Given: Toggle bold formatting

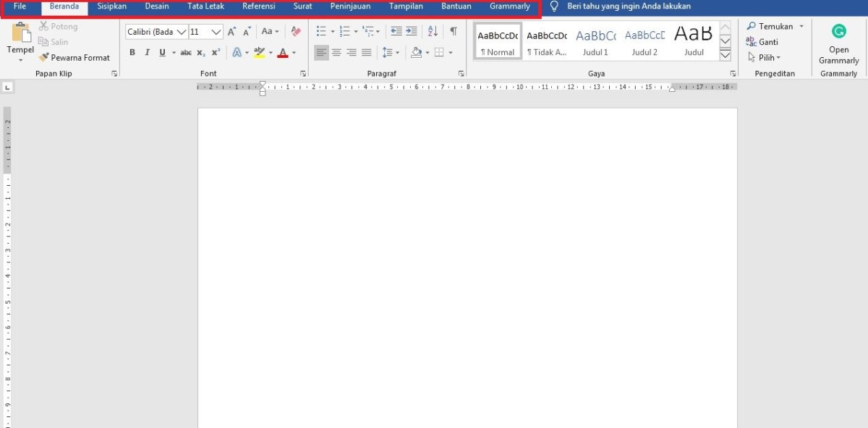Looking at the screenshot, I should tap(132, 53).
